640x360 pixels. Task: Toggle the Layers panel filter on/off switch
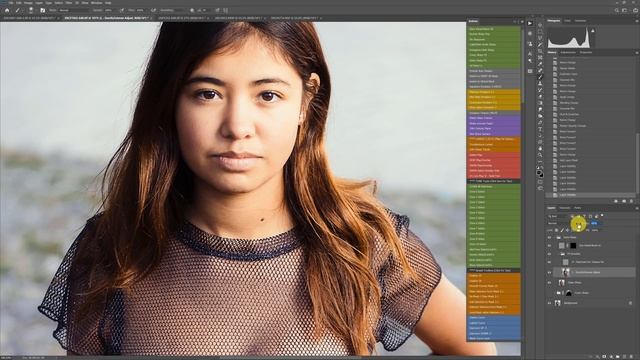pyautogui.click(x=602, y=215)
